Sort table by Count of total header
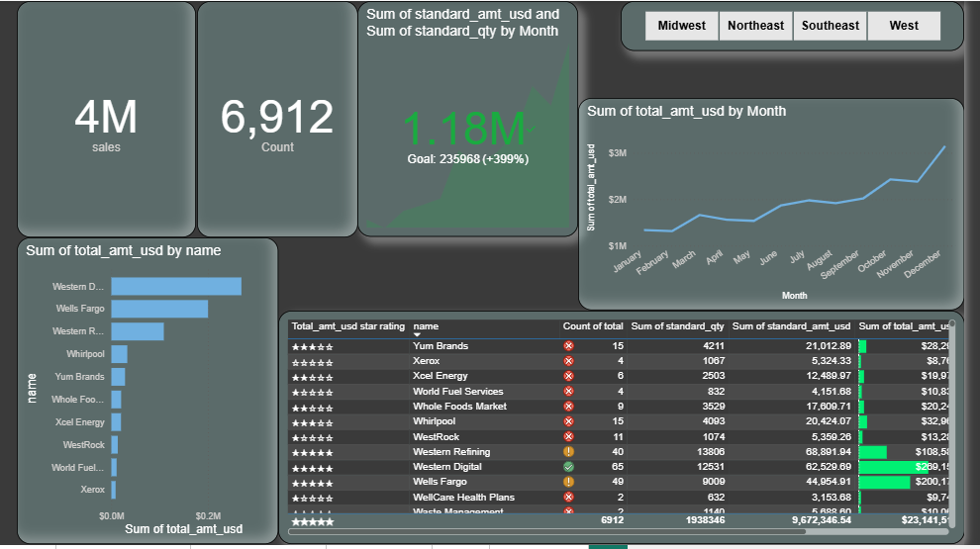Viewport: 980px width, 549px height. tap(593, 326)
